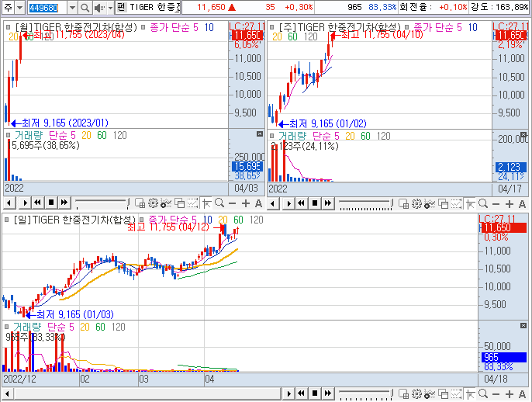Screen dimensions: 532x402
Task: Click the weekly chart layout grid icon
Action: (404, 203)
